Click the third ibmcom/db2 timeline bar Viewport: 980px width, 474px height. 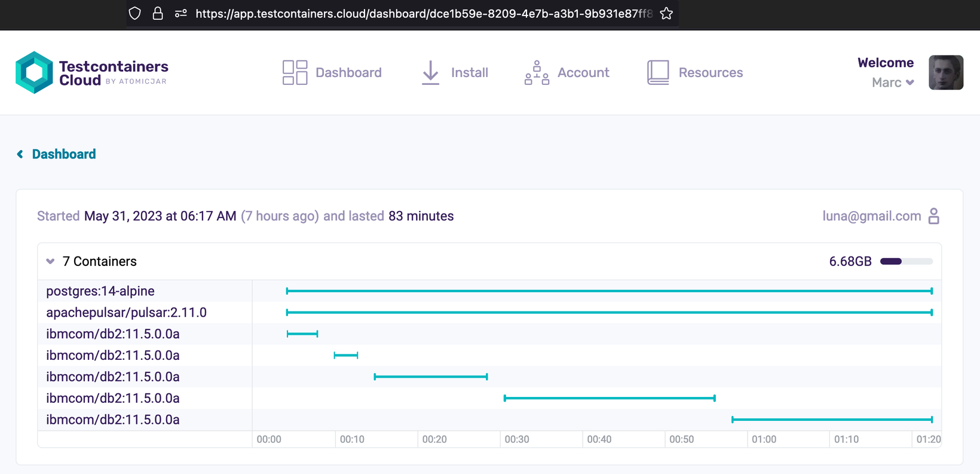[431, 377]
